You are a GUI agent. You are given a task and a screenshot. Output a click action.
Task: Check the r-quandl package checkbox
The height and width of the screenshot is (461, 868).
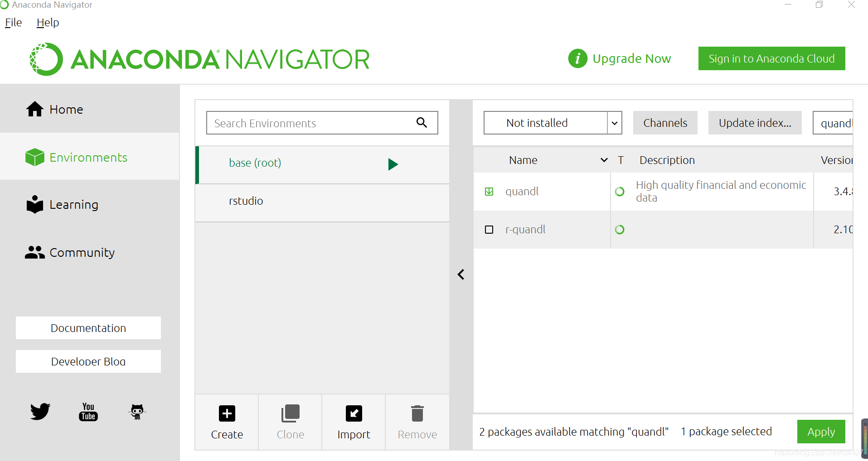point(489,230)
